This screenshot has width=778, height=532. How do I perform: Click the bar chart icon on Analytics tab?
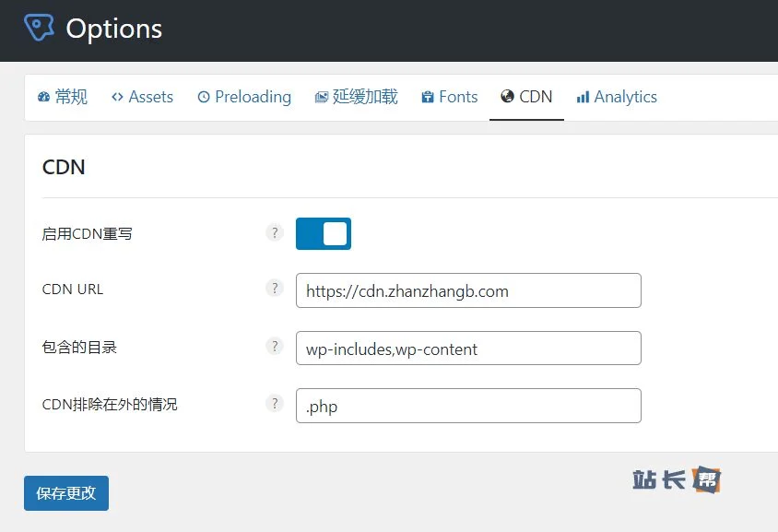pos(583,97)
